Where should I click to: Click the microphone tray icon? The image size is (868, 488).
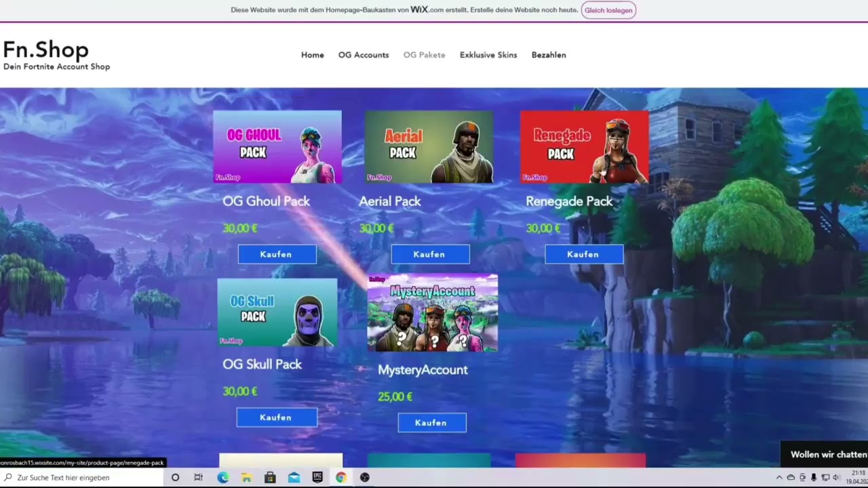[x=814, y=477]
